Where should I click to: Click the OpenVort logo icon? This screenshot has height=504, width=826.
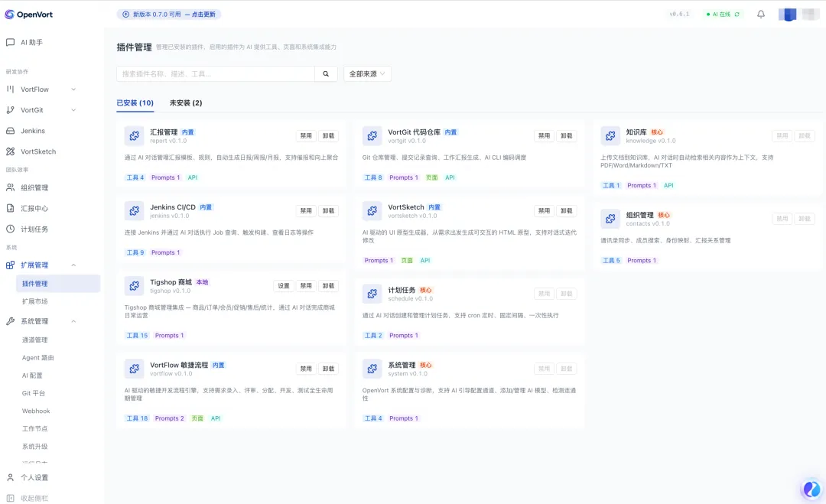point(9,15)
